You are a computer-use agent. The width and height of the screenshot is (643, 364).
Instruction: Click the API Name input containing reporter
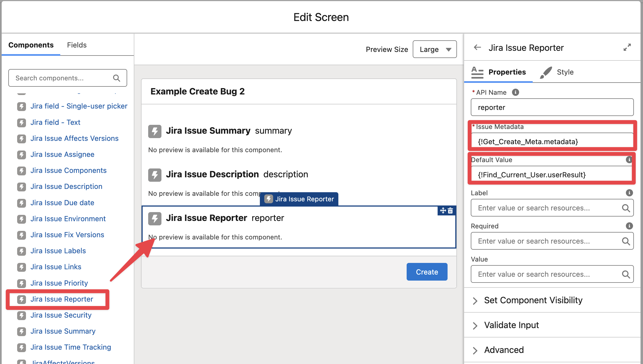coord(552,107)
